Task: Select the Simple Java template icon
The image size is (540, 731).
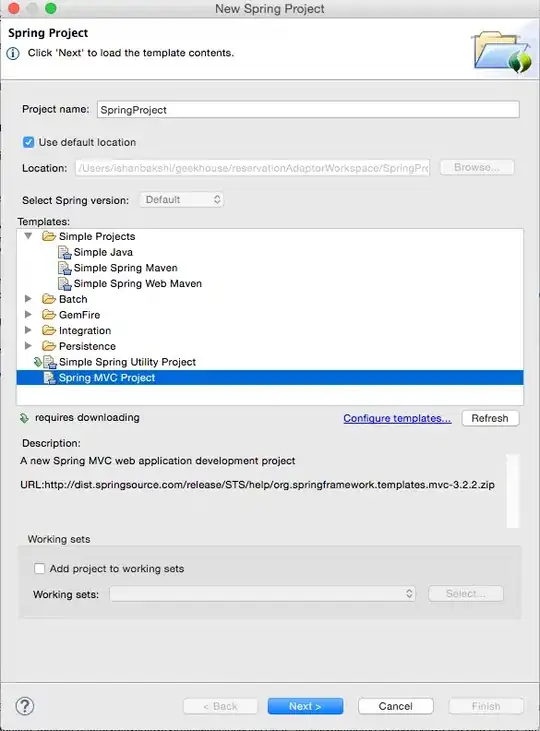Action: point(64,252)
